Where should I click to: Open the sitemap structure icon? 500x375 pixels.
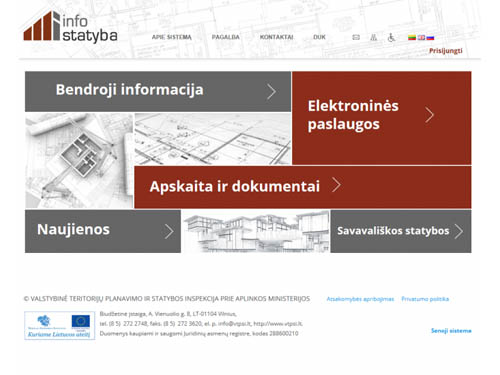(374, 37)
